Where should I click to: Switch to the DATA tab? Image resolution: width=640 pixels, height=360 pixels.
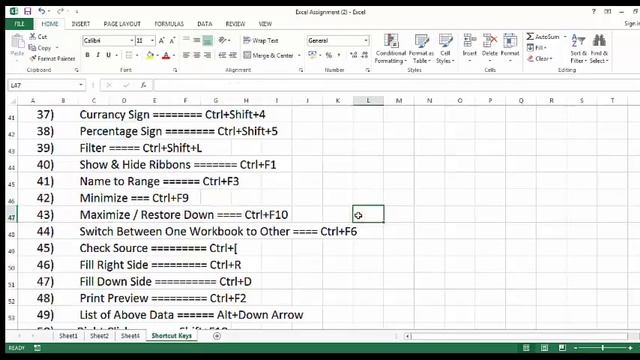(x=204, y=24)
